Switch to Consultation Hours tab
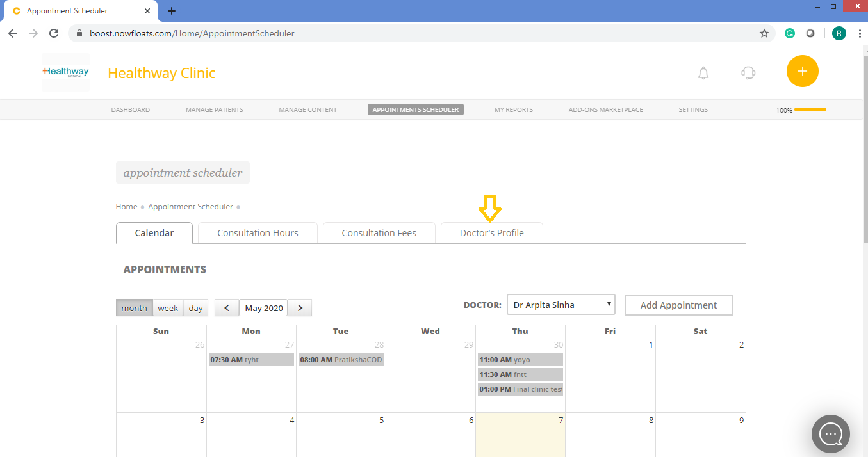The width and height of the screenshot is (868, 457). [258, 233]
